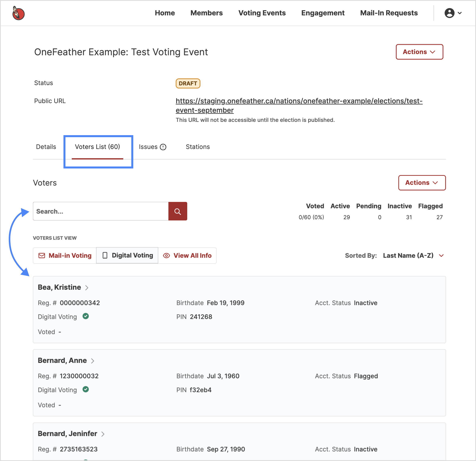Click the Mail-in Voting envelope icon

point(42,255)
